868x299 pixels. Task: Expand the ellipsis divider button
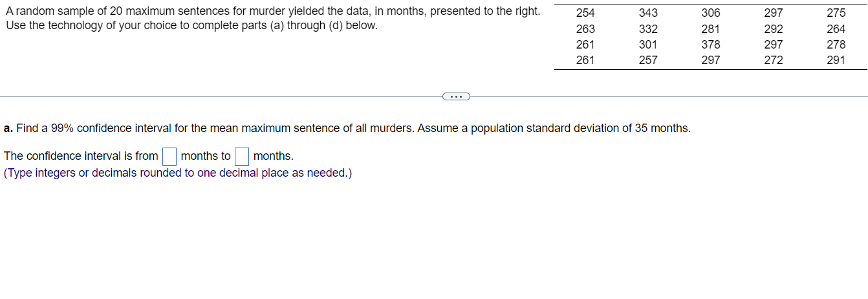(x=456, y=96)
